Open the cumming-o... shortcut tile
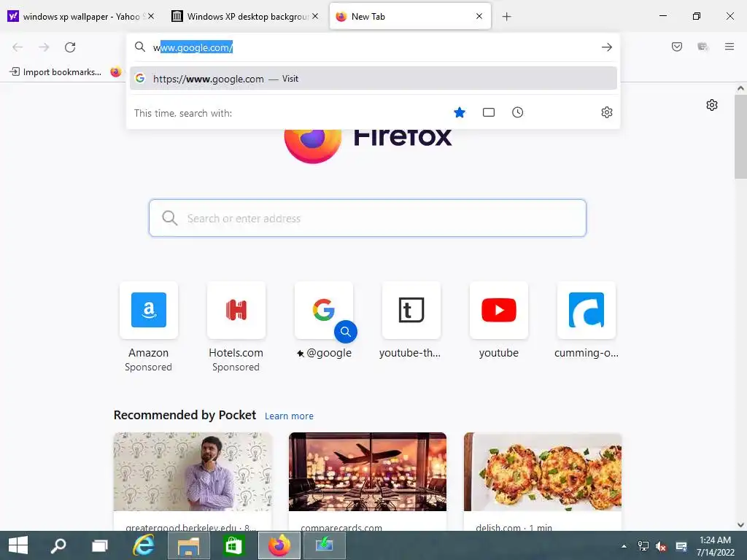The width and height of the screenshot is (747, 560). [x=587, y=310]
